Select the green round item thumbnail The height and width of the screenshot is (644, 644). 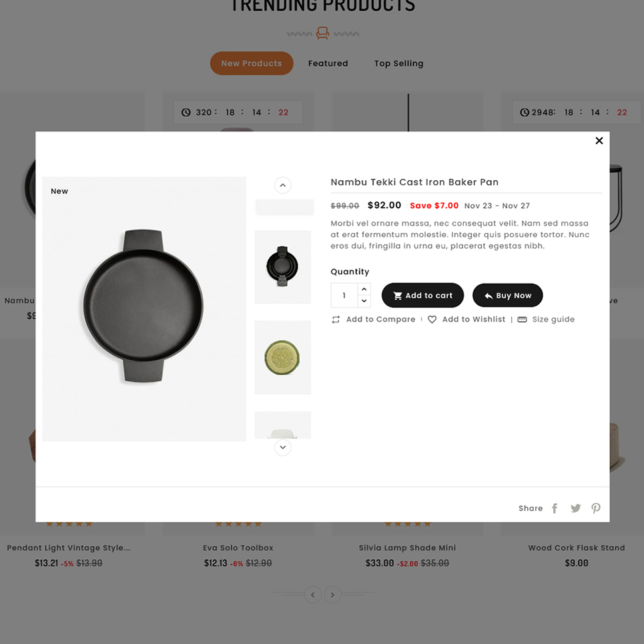coord(282,358)
